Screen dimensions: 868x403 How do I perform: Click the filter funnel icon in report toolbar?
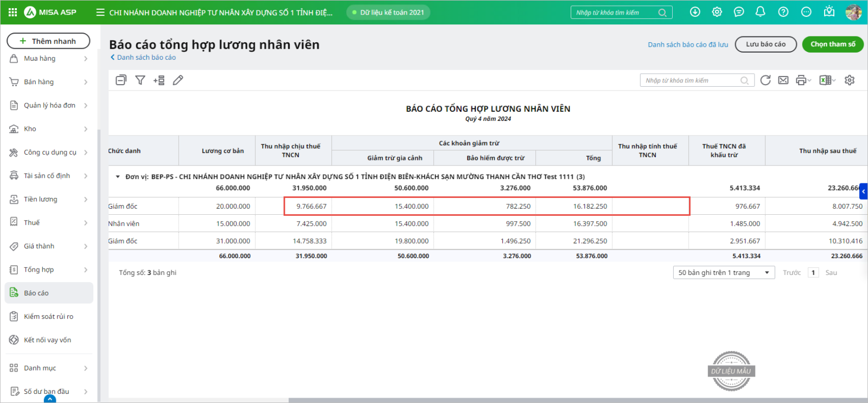[140, 80]
